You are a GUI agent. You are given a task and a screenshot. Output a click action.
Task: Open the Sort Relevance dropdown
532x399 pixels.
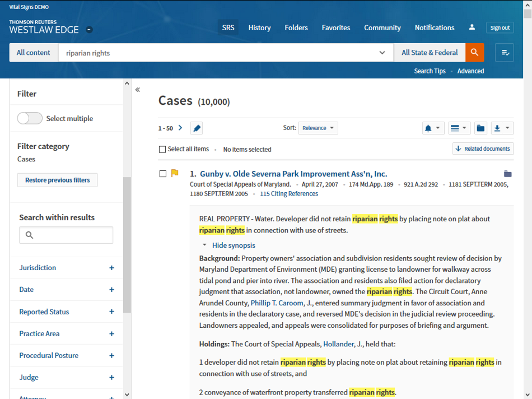pos(318,128)
